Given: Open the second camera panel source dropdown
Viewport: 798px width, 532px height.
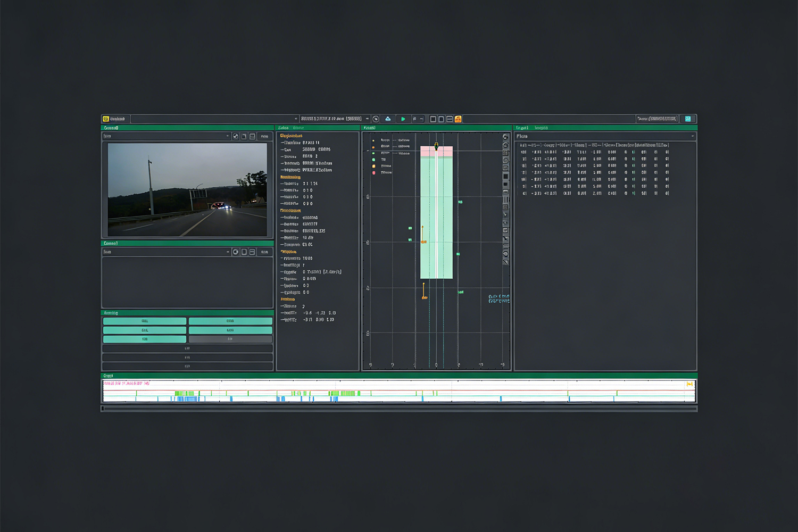Looking at the screenshot, I should 167,252.
